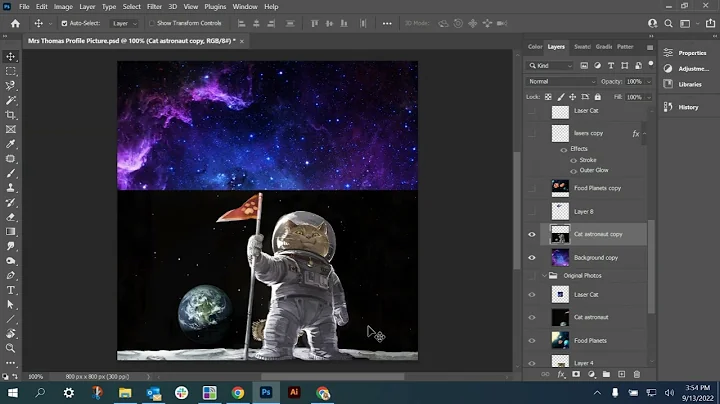Select the Rectangular Marquee tool
The image size is (720, 404).
click(11, 71)
